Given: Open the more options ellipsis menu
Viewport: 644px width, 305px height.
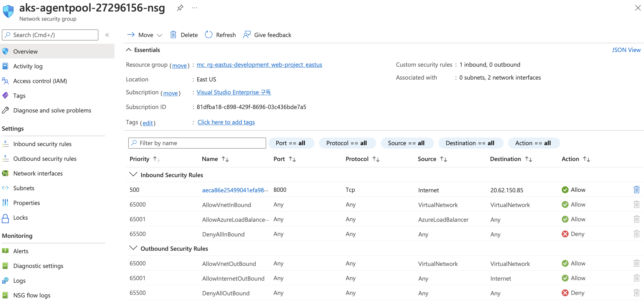Looking at the screenshot, I should point(195,8).
